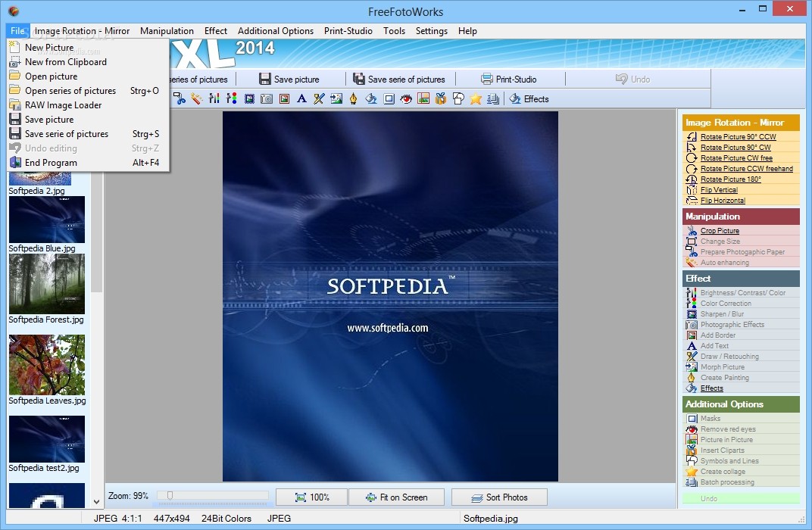This screenshot has height=530, width=812.
Task: Open the Tools menu
Action: [x=394, y=31]
